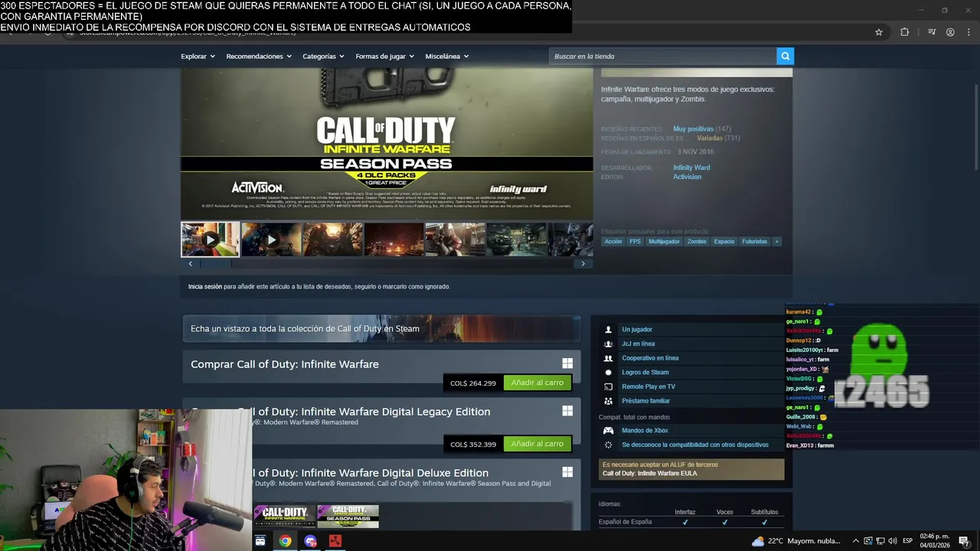Click the Windows icon on Digital Deluxe Edition
Screen dimensions: 980x551
(x=567, y=472)
